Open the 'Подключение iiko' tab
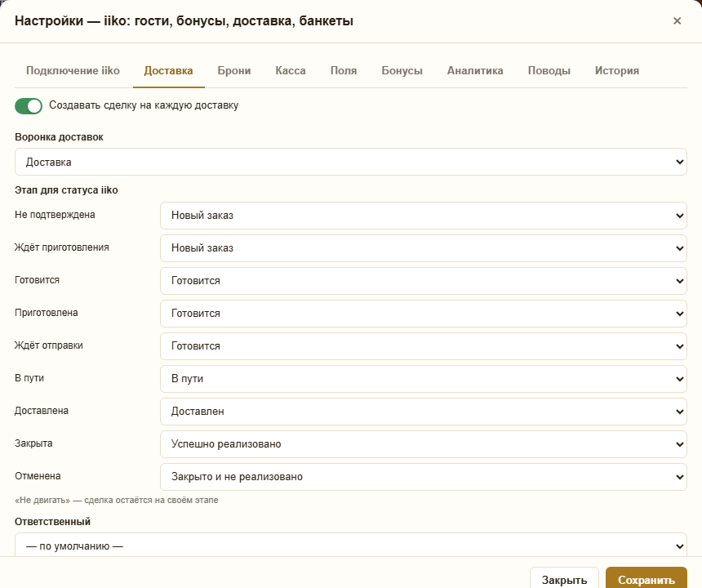Image resolution: width=702 pixels, height=588 pixels. tap(73, 71)
